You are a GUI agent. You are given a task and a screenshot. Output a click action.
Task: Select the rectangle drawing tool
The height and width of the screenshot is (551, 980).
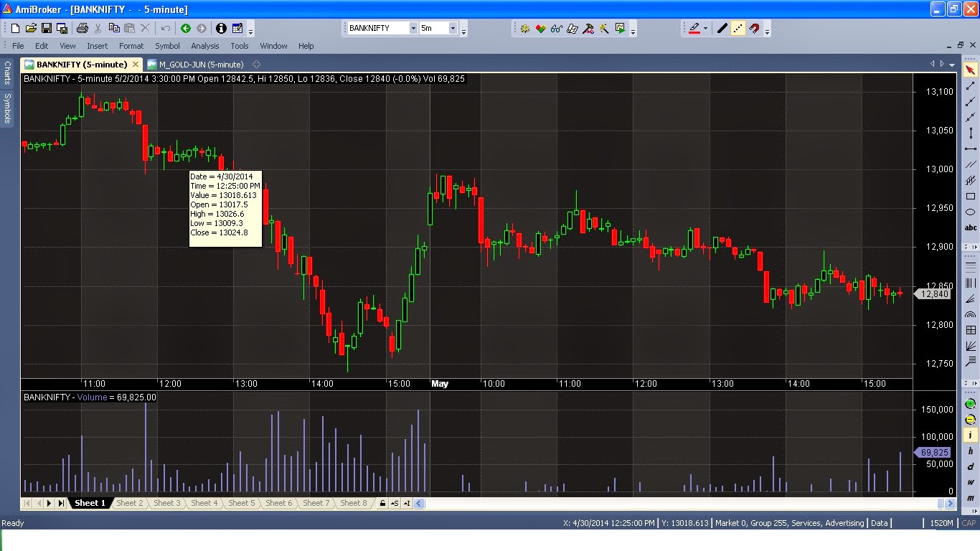click(971, 196)
